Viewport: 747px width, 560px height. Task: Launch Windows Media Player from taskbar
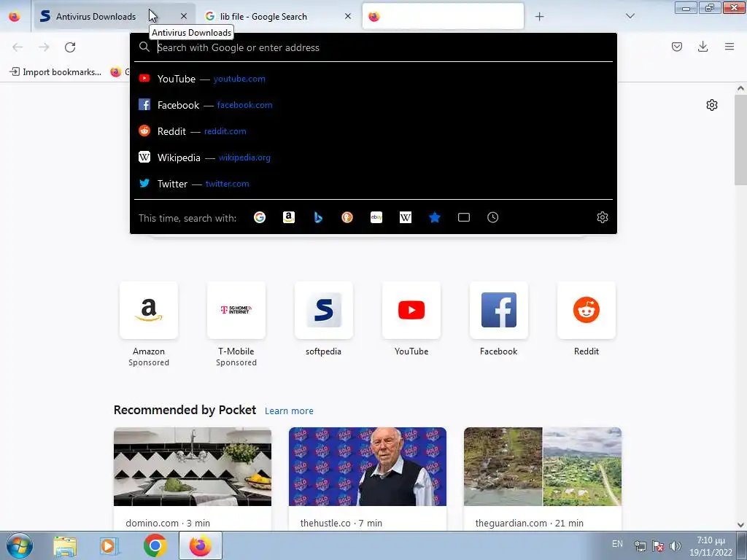[109, 545]
